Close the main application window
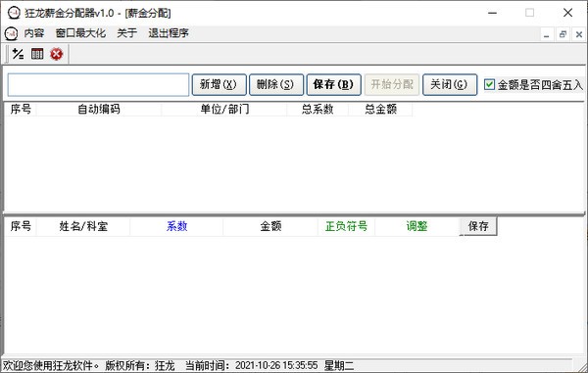588x373 pixels. pyautogui.click(x=567, y=13)
